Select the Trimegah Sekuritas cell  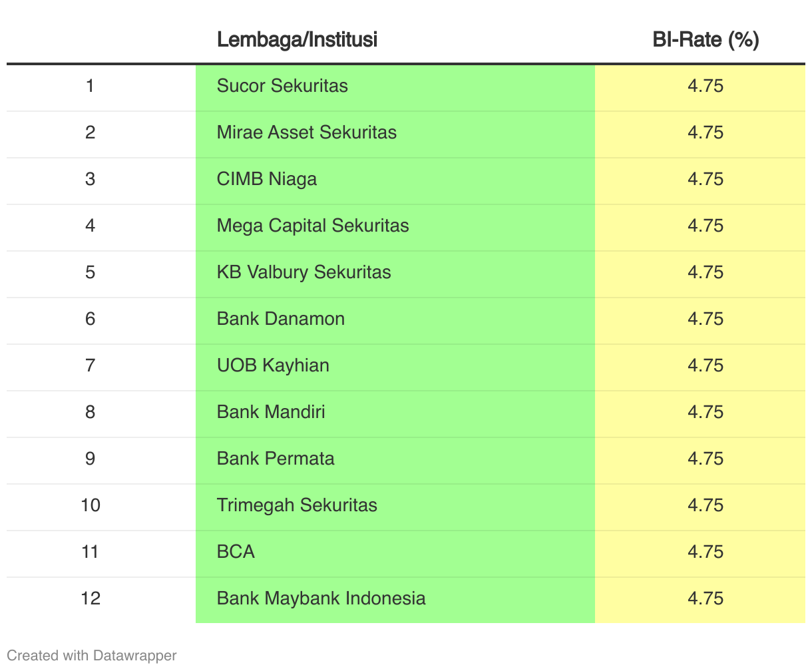(297, 506)
